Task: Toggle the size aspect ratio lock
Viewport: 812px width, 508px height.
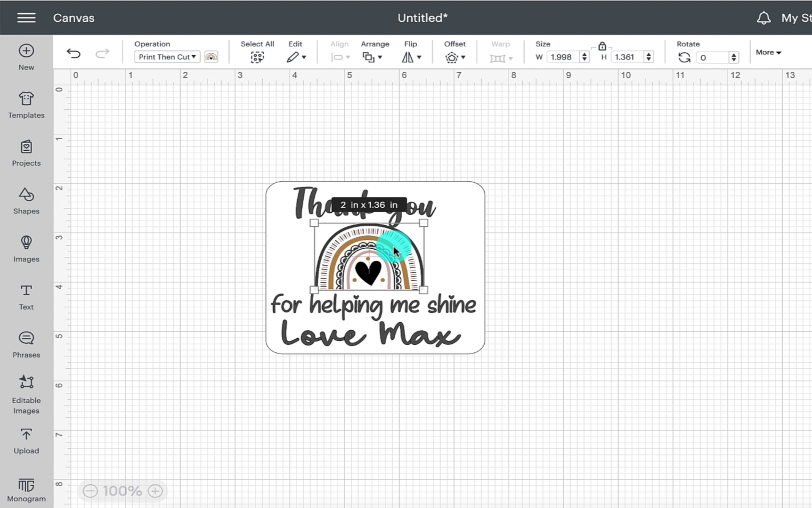Action: tap(602, 46)
